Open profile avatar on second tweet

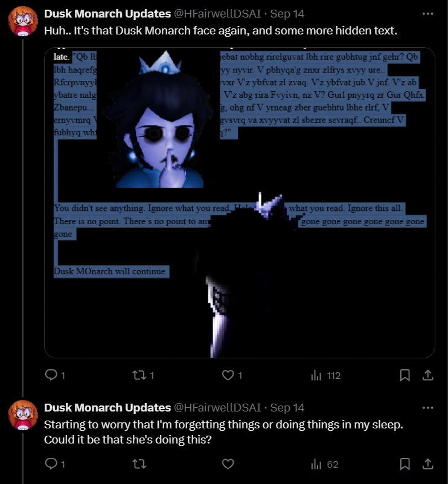coord(23,415)
